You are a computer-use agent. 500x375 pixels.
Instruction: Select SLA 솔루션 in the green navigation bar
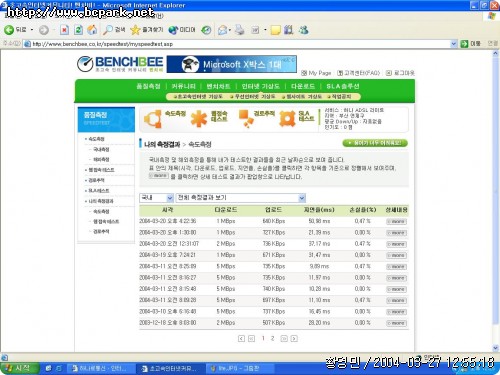click(343, 86)
